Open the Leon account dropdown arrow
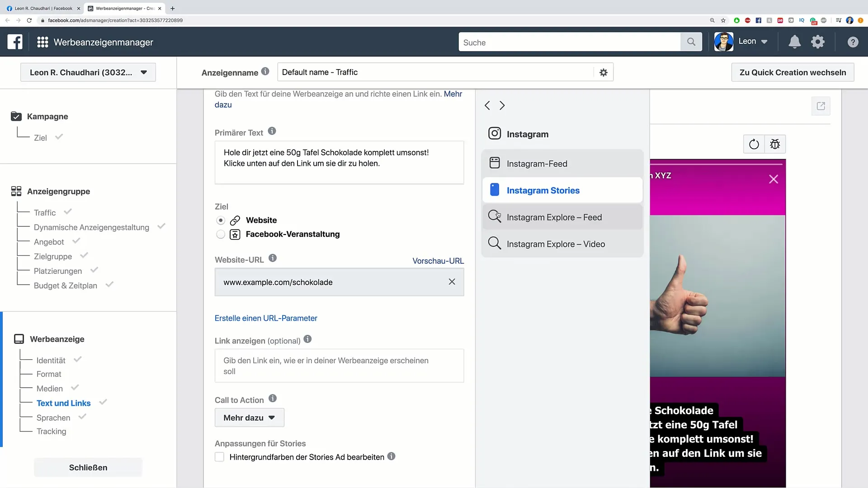 click(764, 42)
